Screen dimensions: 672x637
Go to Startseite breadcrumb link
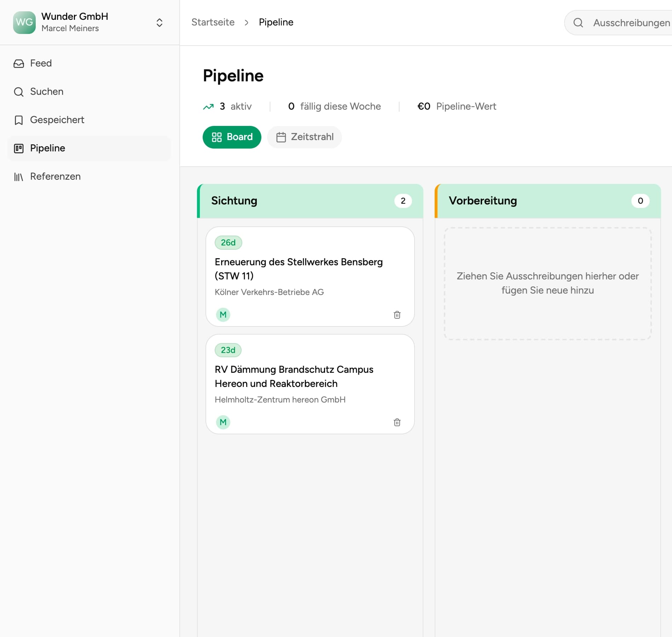click(213, 22)
